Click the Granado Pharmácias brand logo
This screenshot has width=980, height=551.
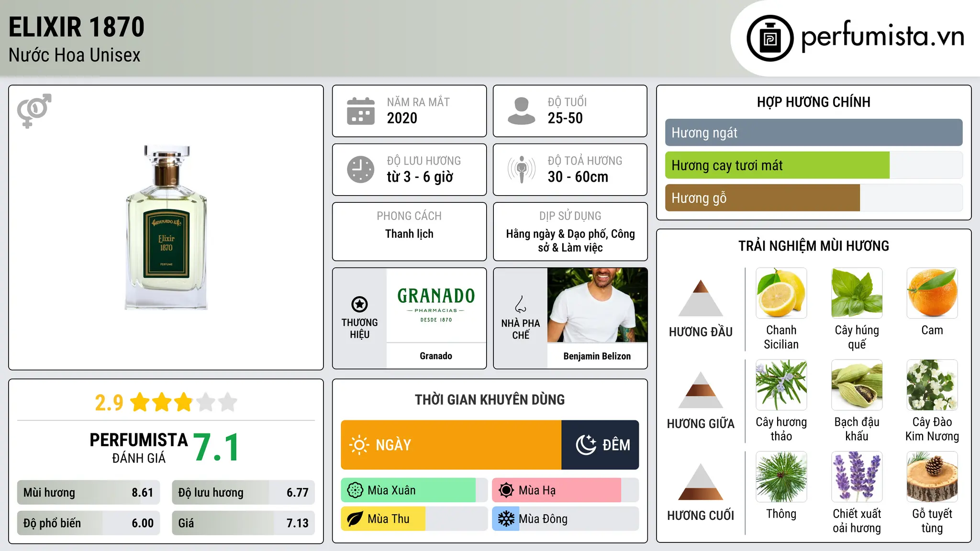click(436, 305)
